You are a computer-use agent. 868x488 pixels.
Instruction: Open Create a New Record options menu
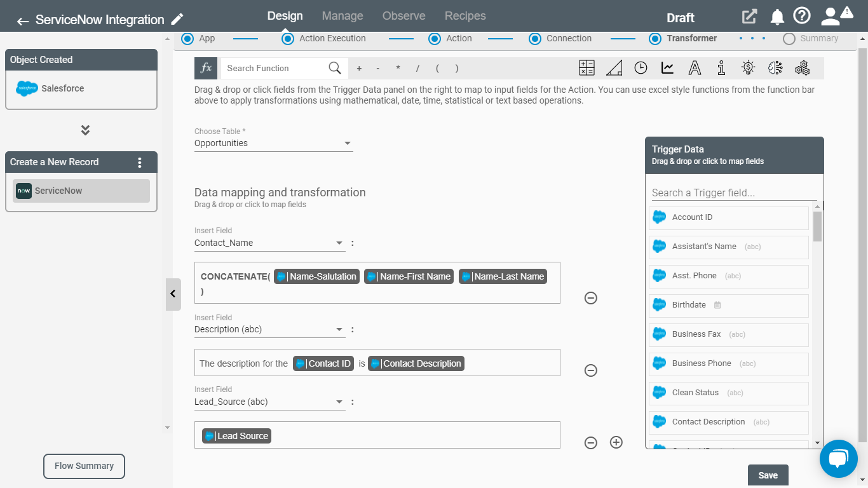click(140, 163)
